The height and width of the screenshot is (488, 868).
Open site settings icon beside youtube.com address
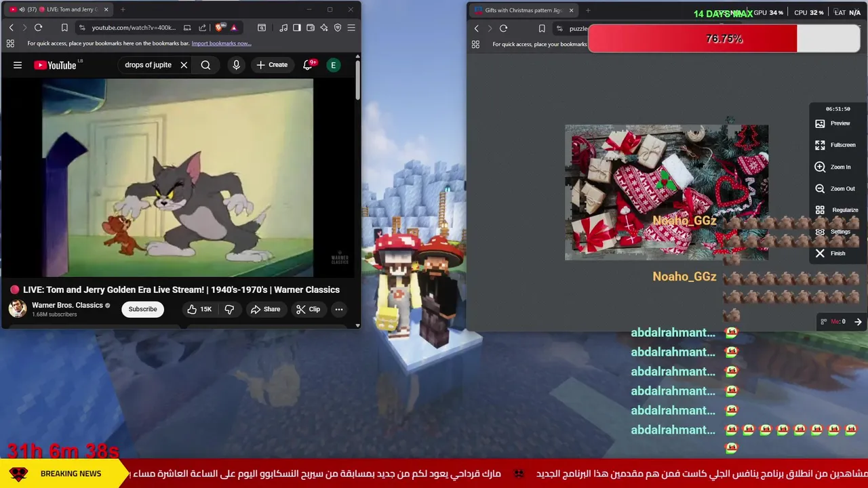[x=82, y=28]
